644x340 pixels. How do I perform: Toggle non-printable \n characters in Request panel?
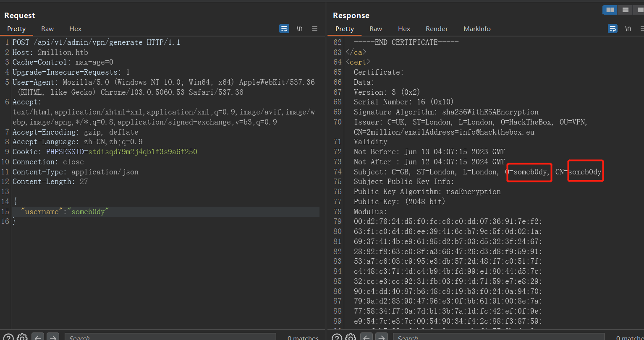coord(299,29)
